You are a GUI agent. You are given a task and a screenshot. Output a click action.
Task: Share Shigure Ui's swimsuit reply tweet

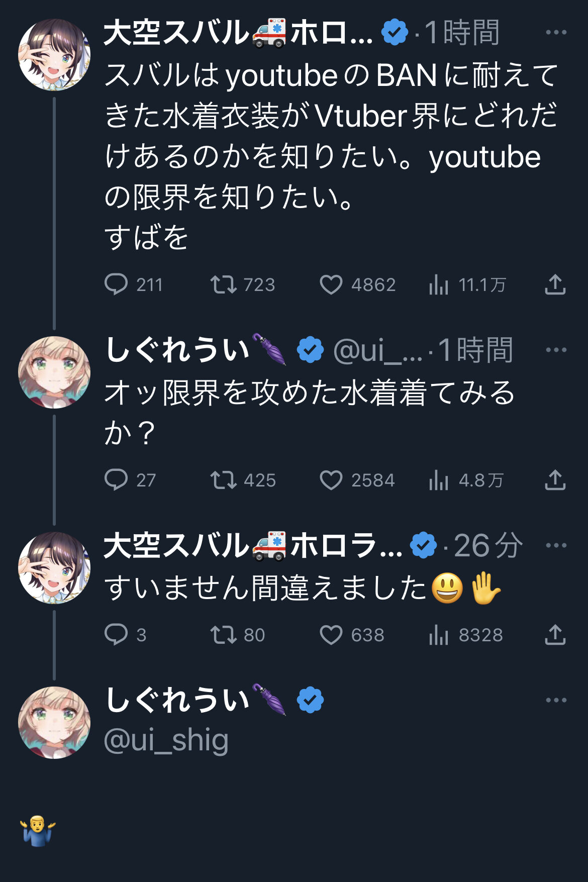point(555,480)
